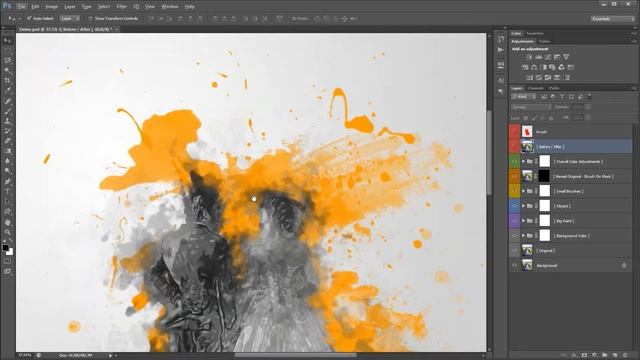Switch to the Paths tab
Viewport: 640px width, 360px height.
tap(554, 88)
